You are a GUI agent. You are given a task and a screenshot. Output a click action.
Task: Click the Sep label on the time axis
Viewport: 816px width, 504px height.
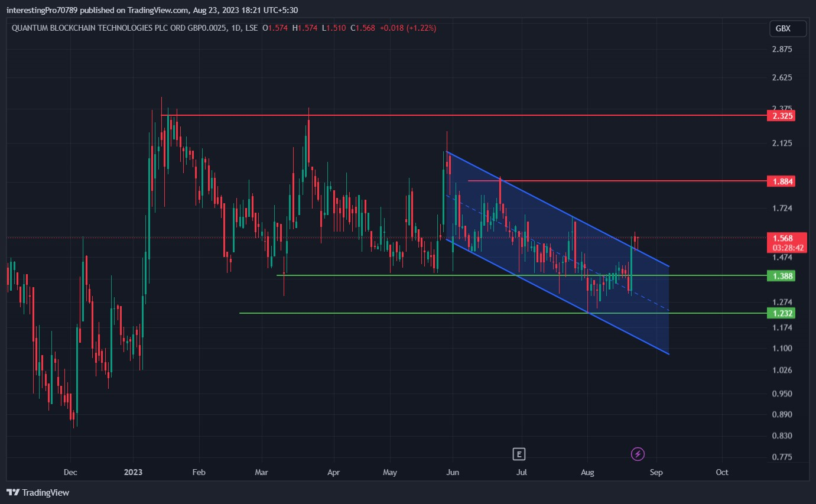(656, 473)
